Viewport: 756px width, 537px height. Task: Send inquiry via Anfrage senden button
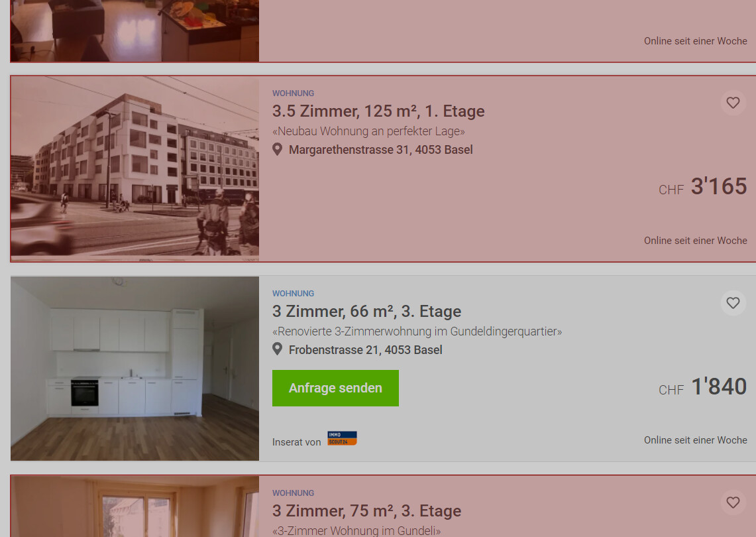coord(335,388)
